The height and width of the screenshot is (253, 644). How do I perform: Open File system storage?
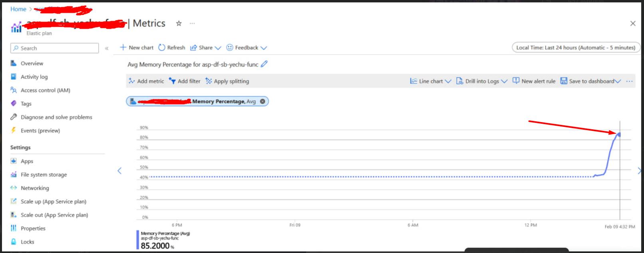(44, 175)
